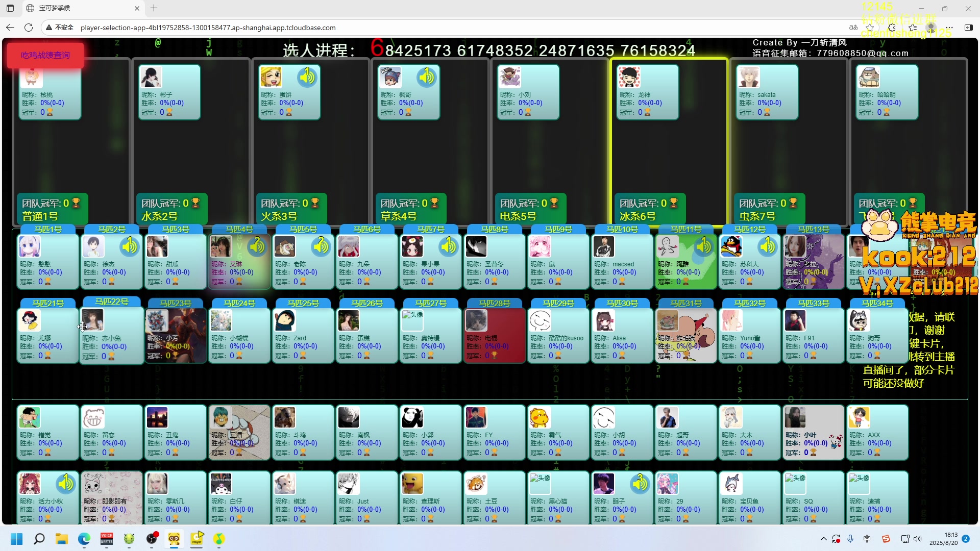Open File Explorer from taskbar
The image size is (980, 551).
62,539
